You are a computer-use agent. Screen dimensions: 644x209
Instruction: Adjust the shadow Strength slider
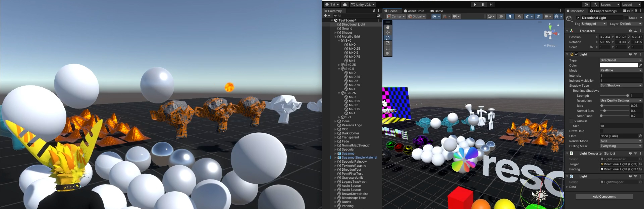pos(614,96)
